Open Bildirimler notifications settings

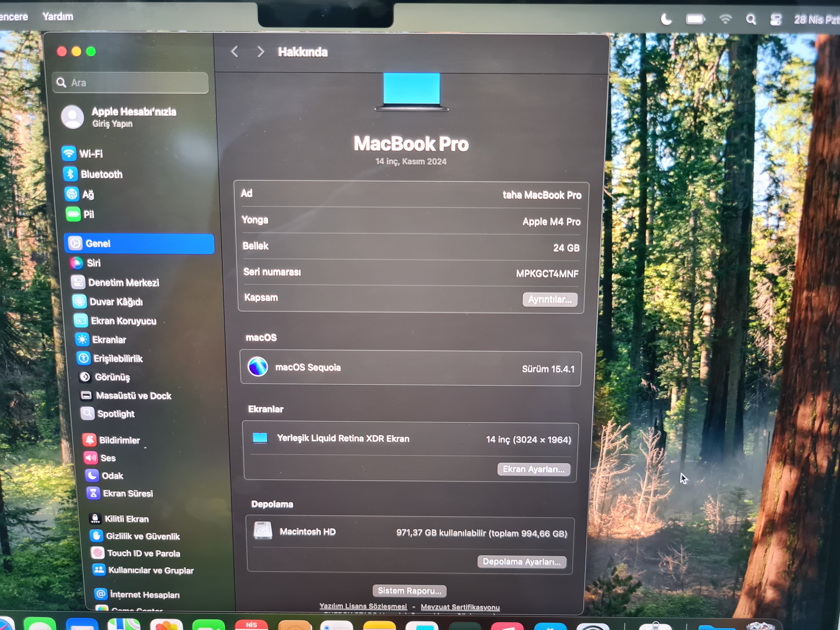tap(111, 440)
